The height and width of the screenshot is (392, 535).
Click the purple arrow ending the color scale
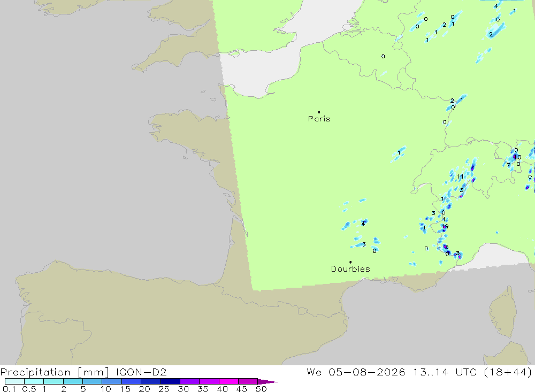point(267,381)
